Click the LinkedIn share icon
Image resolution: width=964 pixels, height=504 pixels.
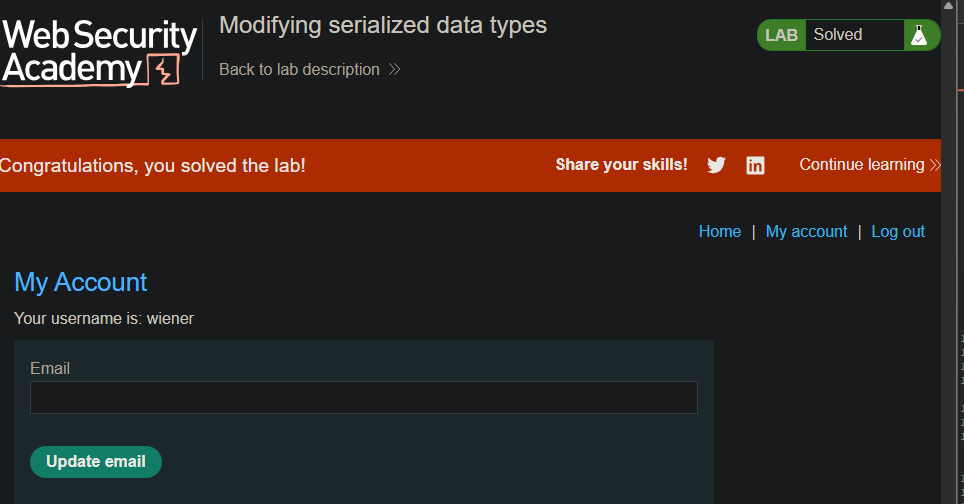[x=755, y=165]
